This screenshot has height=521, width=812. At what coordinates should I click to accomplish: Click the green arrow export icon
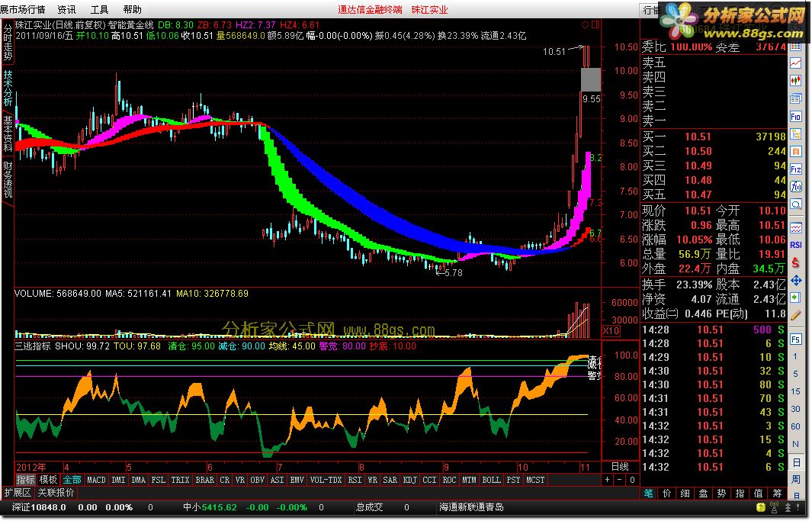pyautogui.click(x=795, y=297)
